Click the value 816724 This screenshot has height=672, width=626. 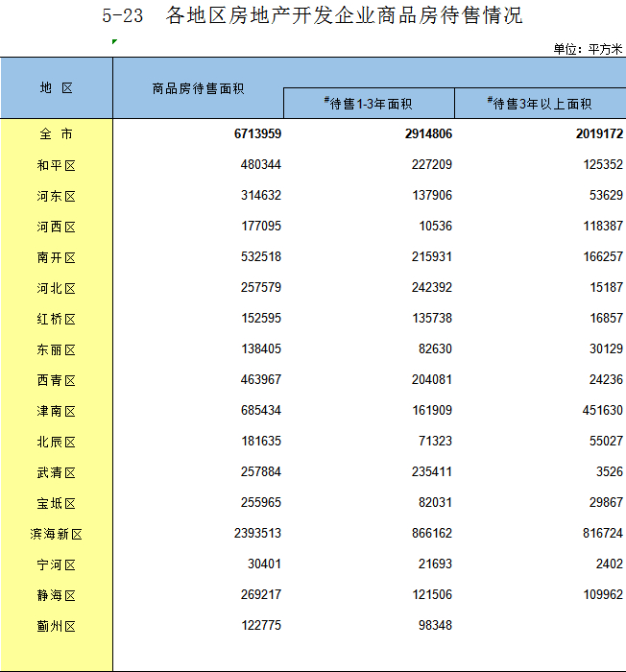click(x=603, y=534)
